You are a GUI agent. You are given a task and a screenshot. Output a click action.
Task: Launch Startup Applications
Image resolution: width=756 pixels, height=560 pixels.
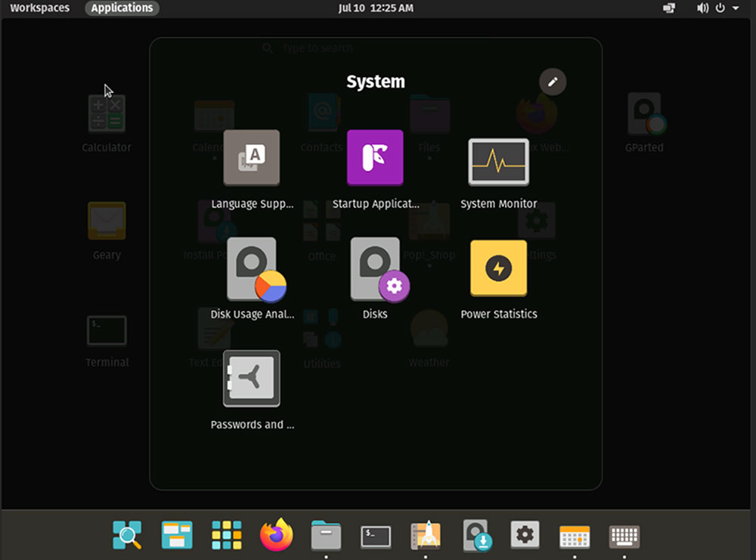[x=375, y=159]
